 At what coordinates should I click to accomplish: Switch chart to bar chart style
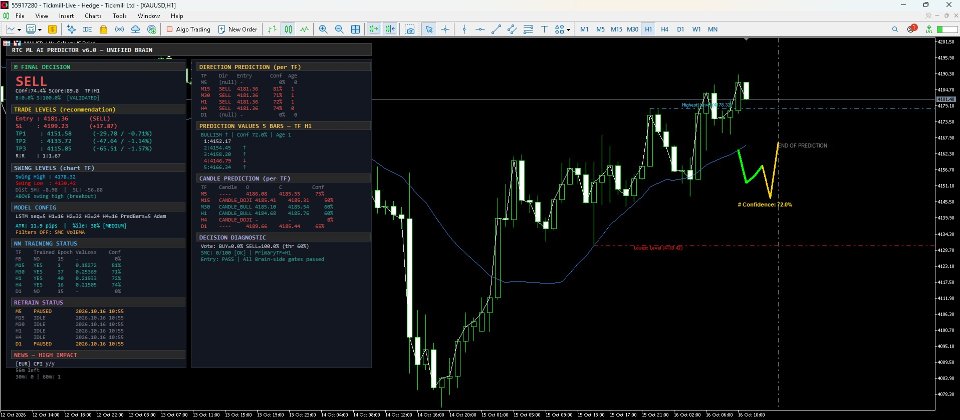[272, 29]
